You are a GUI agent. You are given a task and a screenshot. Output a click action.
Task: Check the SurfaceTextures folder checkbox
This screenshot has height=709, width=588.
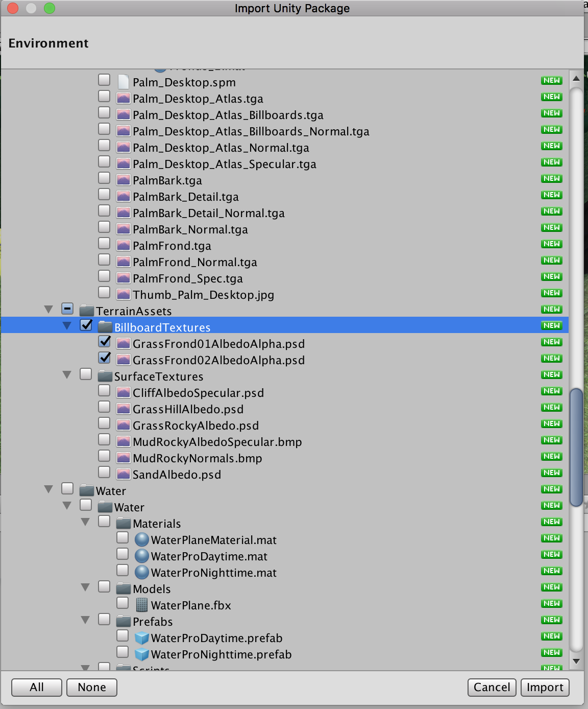pos(86,374)
